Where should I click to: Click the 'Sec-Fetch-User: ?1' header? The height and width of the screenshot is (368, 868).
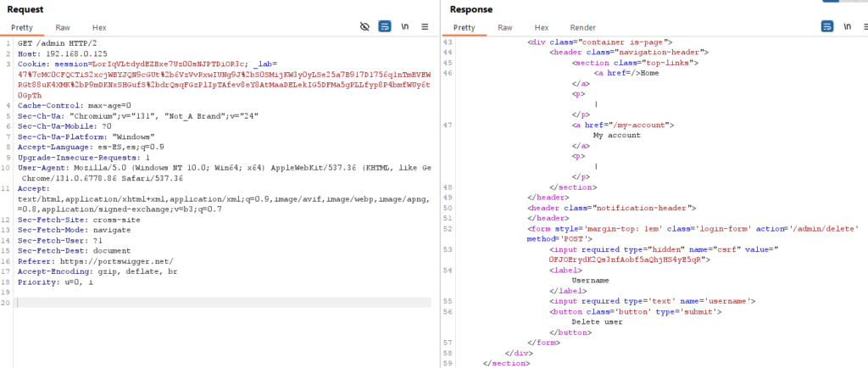pos(60,240)
